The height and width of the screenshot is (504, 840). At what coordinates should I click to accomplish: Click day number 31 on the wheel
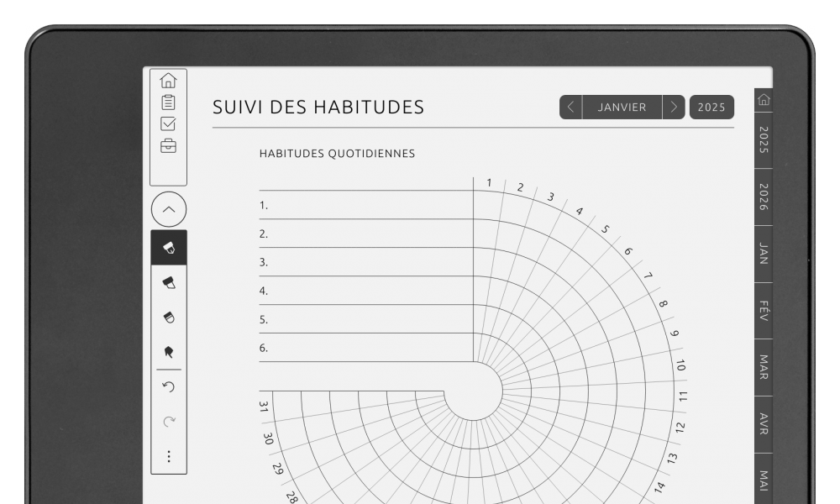tap(263, 407)
